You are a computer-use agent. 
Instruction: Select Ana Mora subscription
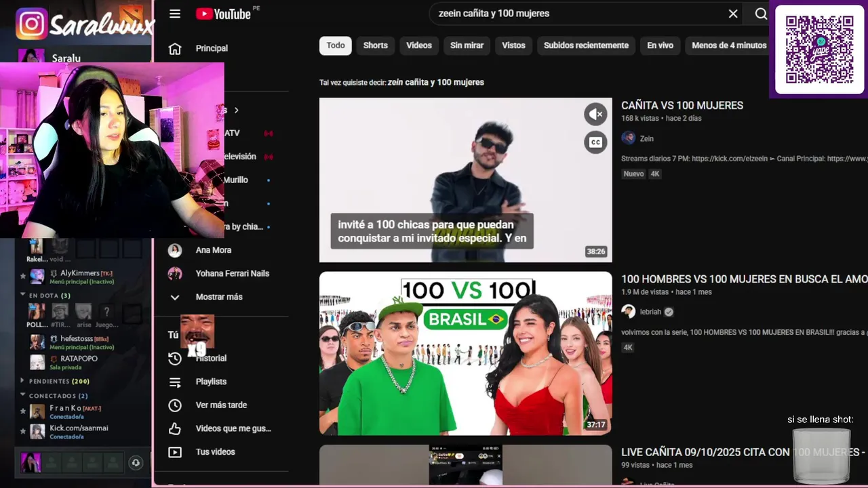214,250
